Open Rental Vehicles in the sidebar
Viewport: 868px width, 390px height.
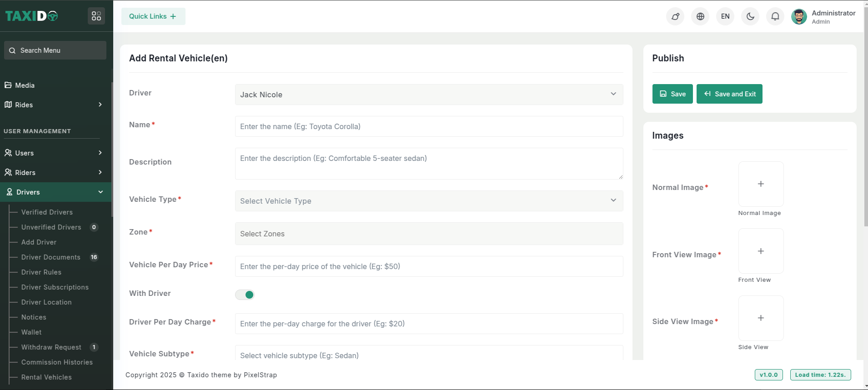[46, 377]
